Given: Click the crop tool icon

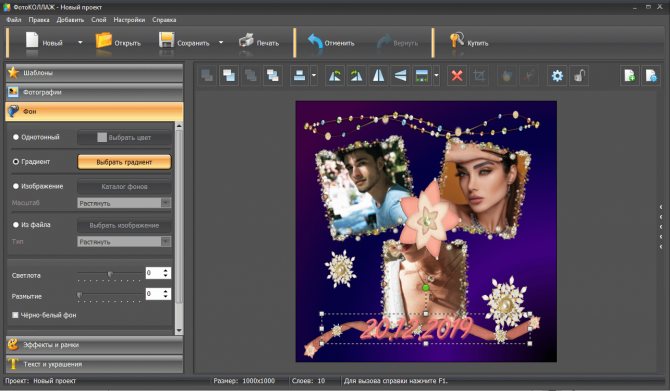Looking at the screenshot, I should pos(479,76).
